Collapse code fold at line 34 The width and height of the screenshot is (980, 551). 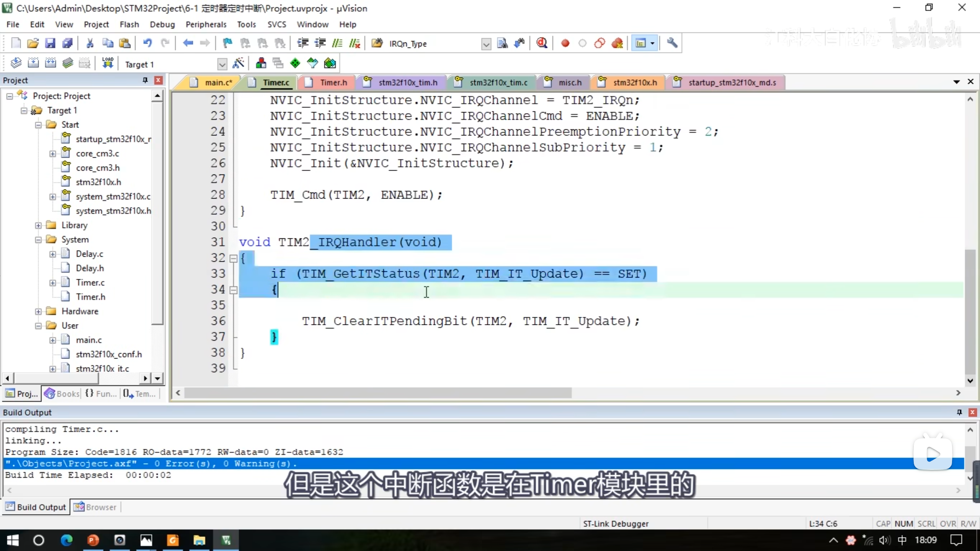coord(233,290)
